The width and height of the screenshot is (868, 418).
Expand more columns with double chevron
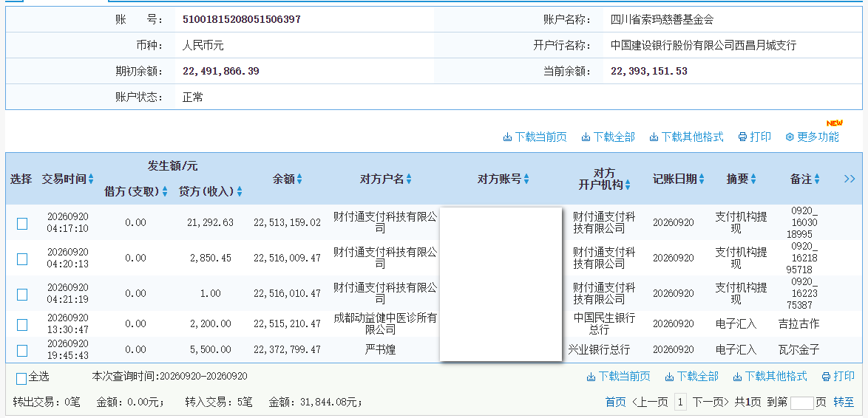click(x=850, y=179)
